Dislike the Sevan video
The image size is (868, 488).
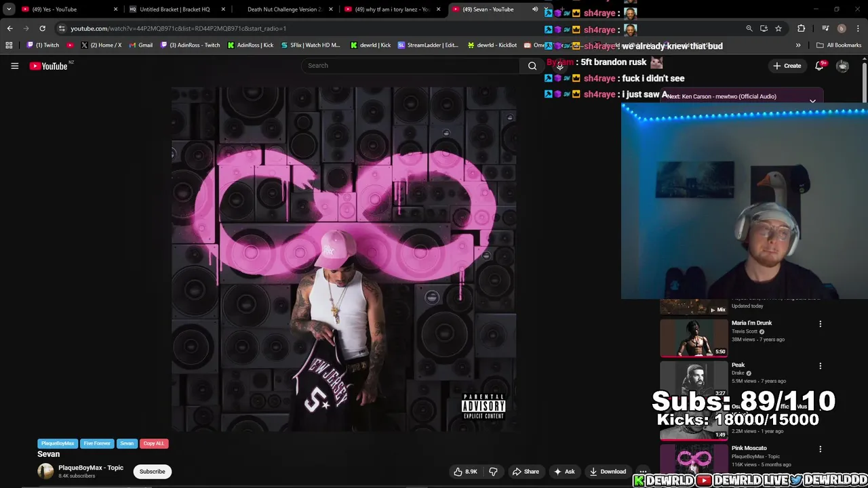494,472
